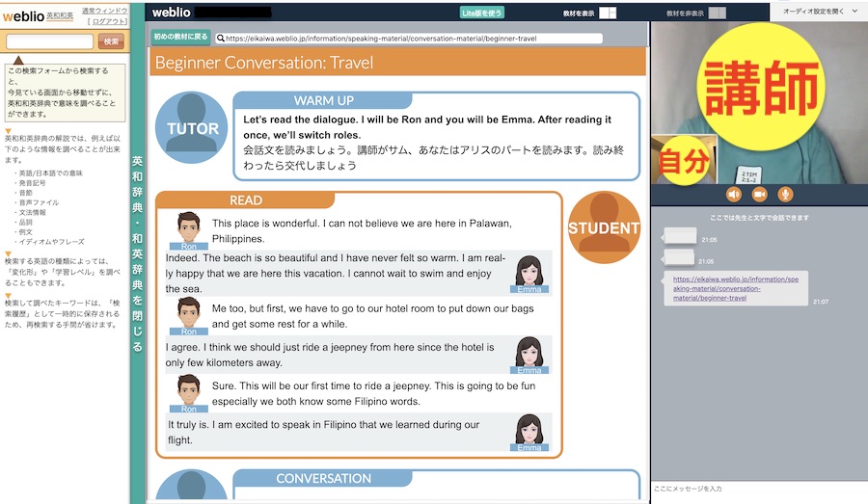
Task: Expand the オーディオ設定を開く dropdown
Action: pos(818,12)
